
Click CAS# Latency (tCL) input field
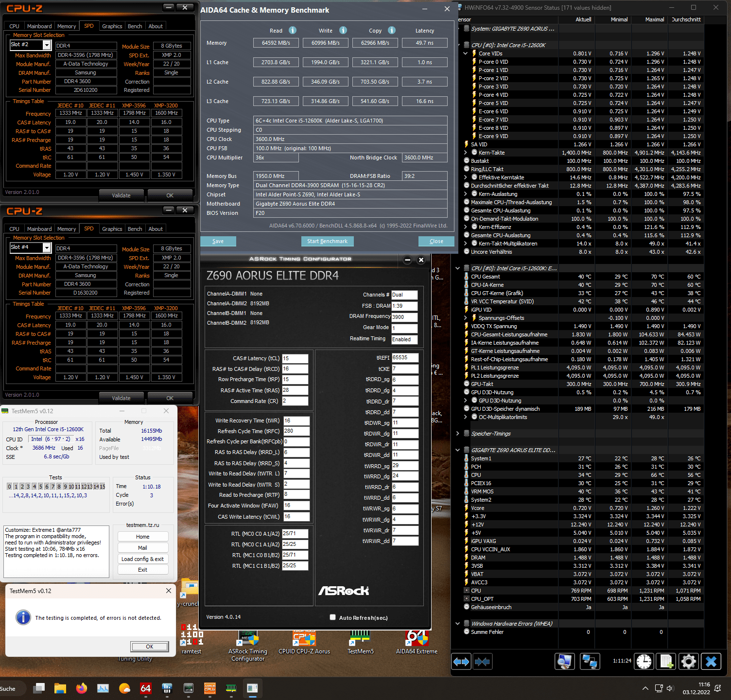pos(295,358)
